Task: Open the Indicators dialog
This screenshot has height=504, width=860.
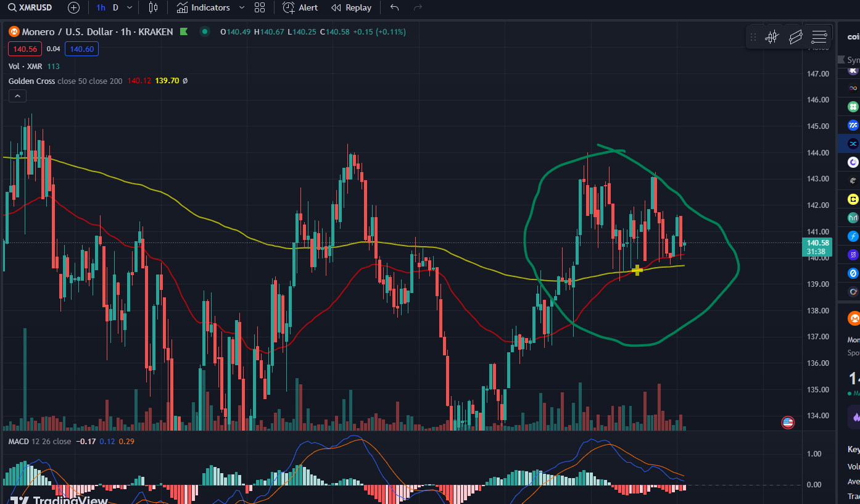Action: (204, 7)
